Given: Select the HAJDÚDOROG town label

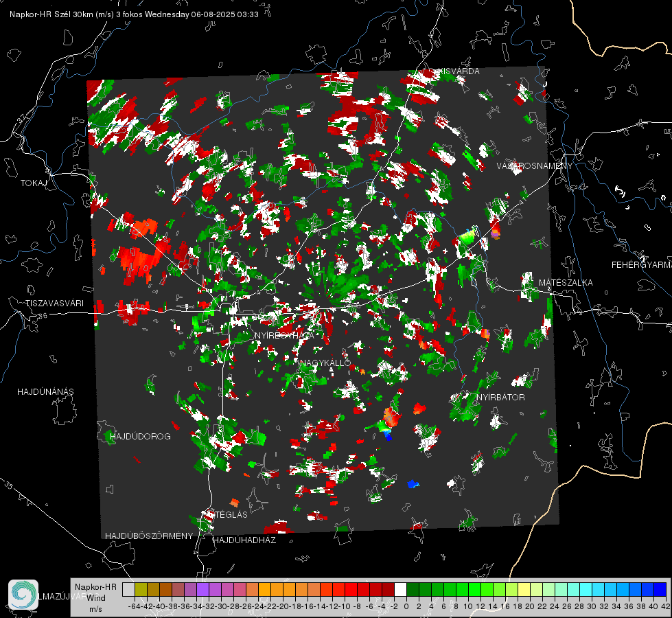Looking at the screenshot, I should 140,437.
